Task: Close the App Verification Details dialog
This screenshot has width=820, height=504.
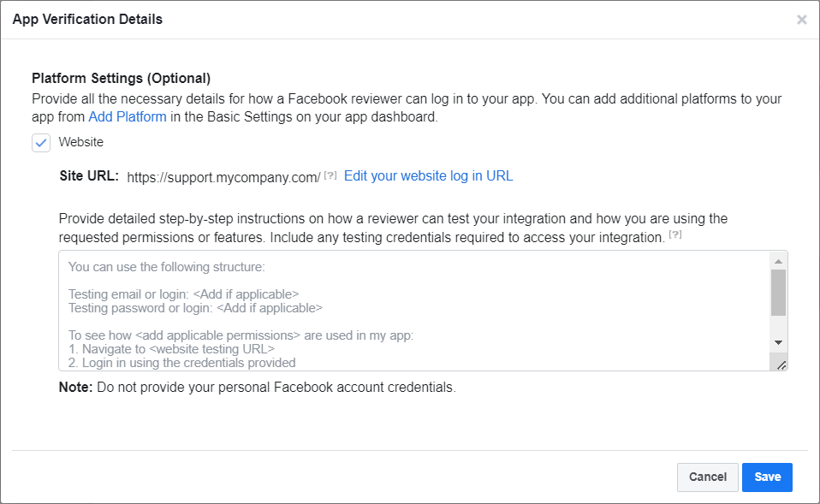Action: point(801,19)
